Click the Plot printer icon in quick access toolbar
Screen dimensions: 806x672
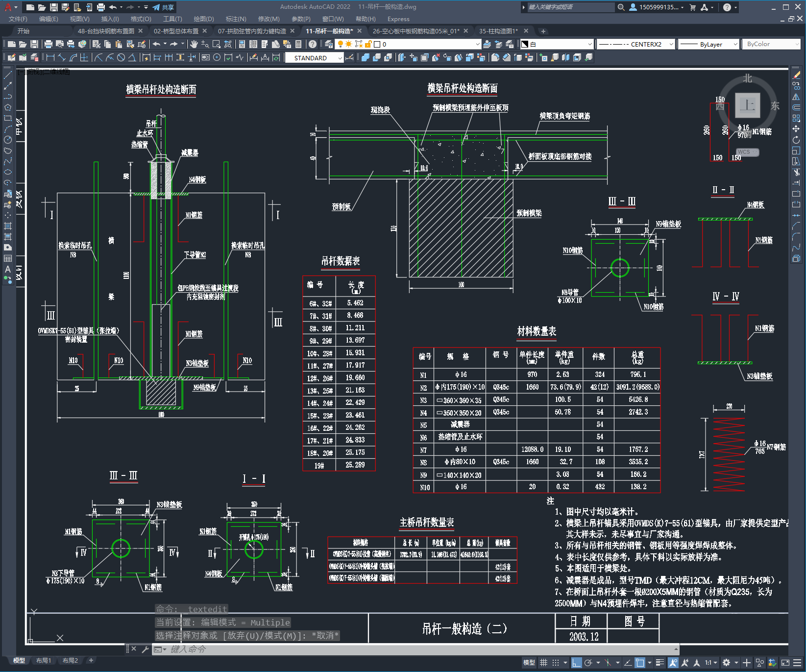pos(101,7)
